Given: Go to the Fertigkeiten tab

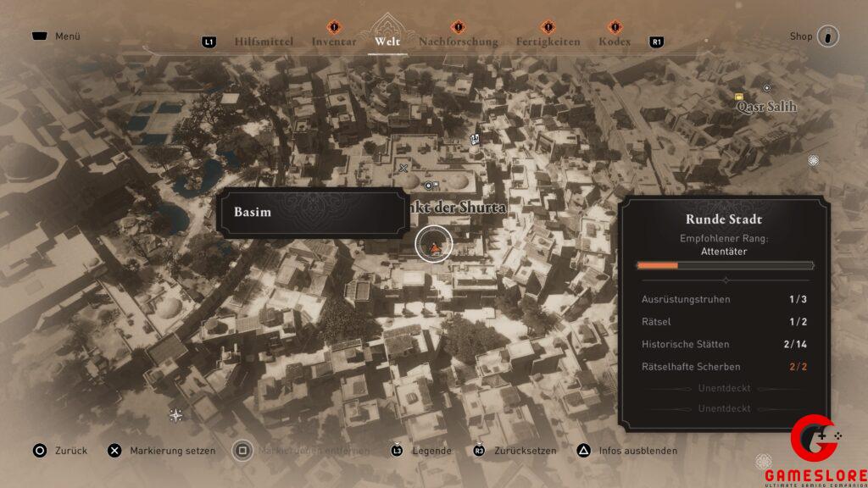Looking at the screenshot, I should coord(548,41).
